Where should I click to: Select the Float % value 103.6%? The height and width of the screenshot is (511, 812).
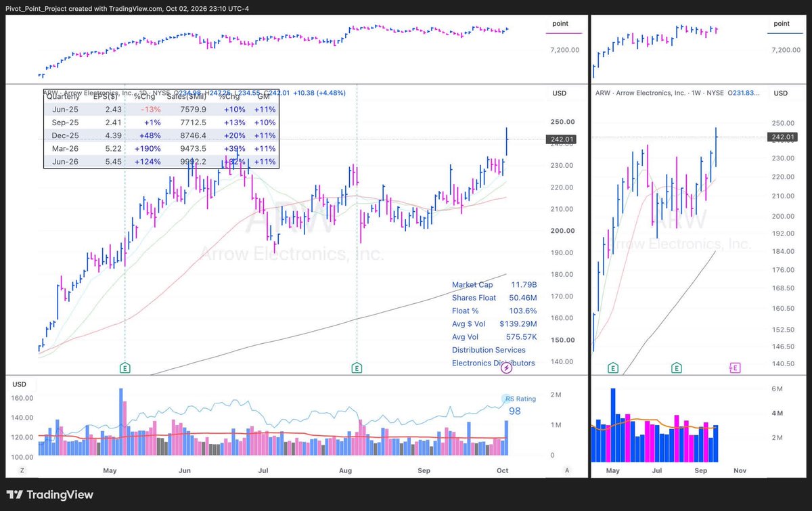click(523, 311)
